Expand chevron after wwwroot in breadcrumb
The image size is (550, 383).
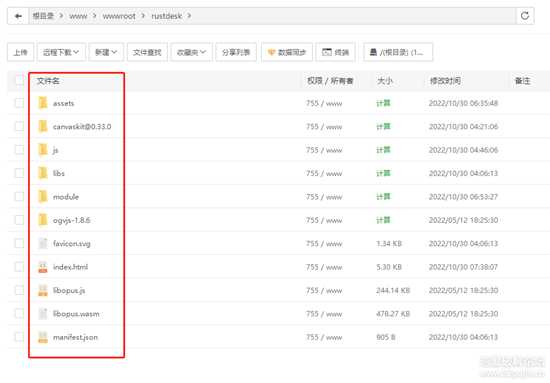143,16
